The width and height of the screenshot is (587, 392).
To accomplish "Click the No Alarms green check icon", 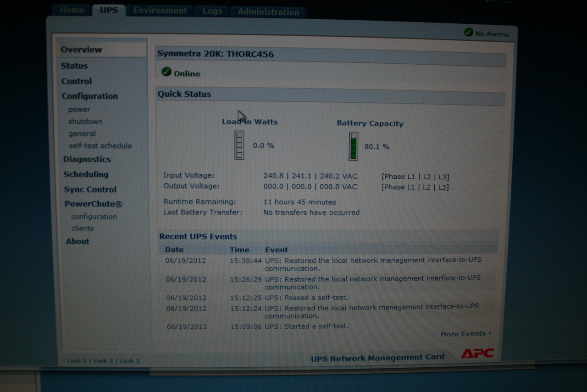I will pyautogui.click(x=468, y=32).
